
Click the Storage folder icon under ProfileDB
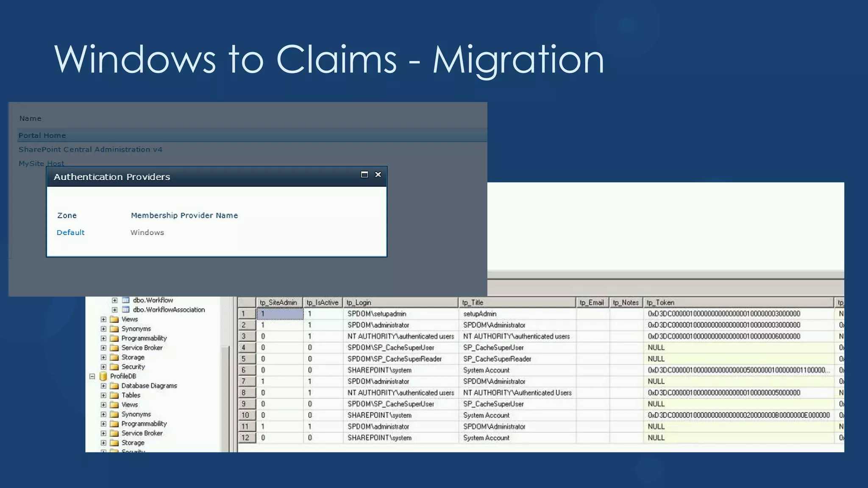114,443
